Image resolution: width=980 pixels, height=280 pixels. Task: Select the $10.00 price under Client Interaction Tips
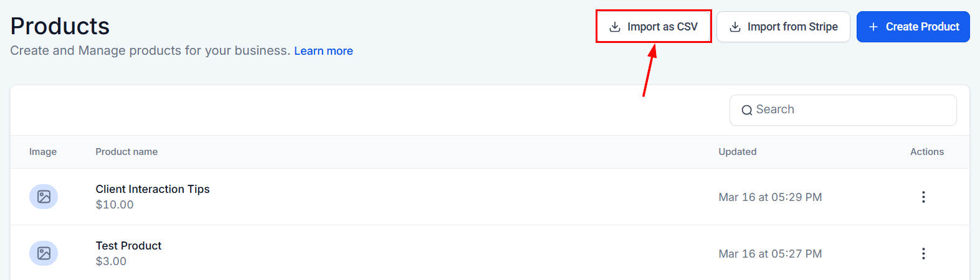pos(115,205)
